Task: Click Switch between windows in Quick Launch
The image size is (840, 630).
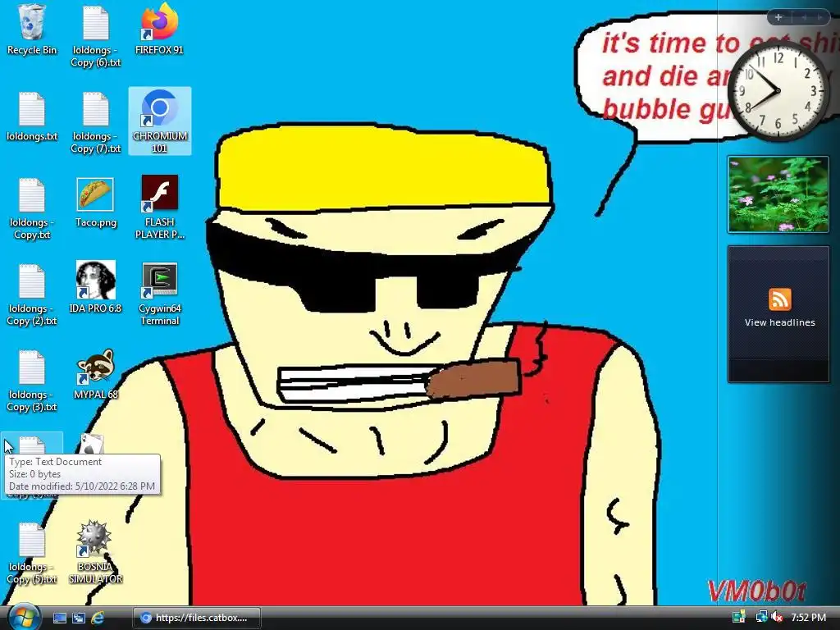Action: 78,618
